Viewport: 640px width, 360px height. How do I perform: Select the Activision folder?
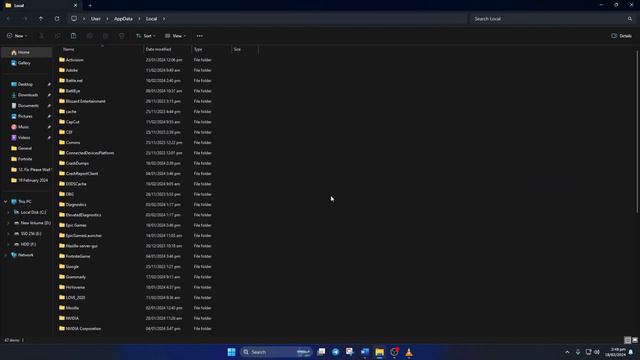coord(74,60)
